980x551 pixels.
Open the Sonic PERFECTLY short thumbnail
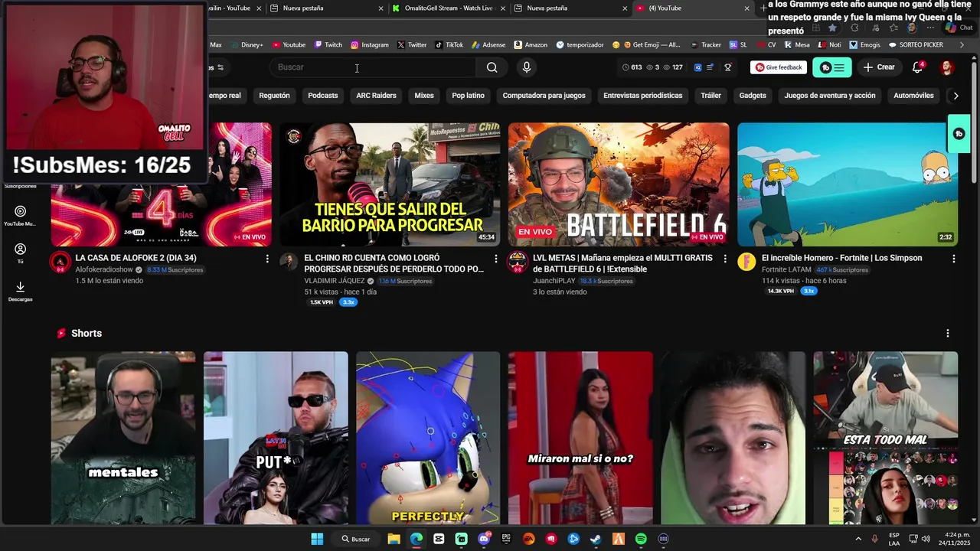(428, 438)
